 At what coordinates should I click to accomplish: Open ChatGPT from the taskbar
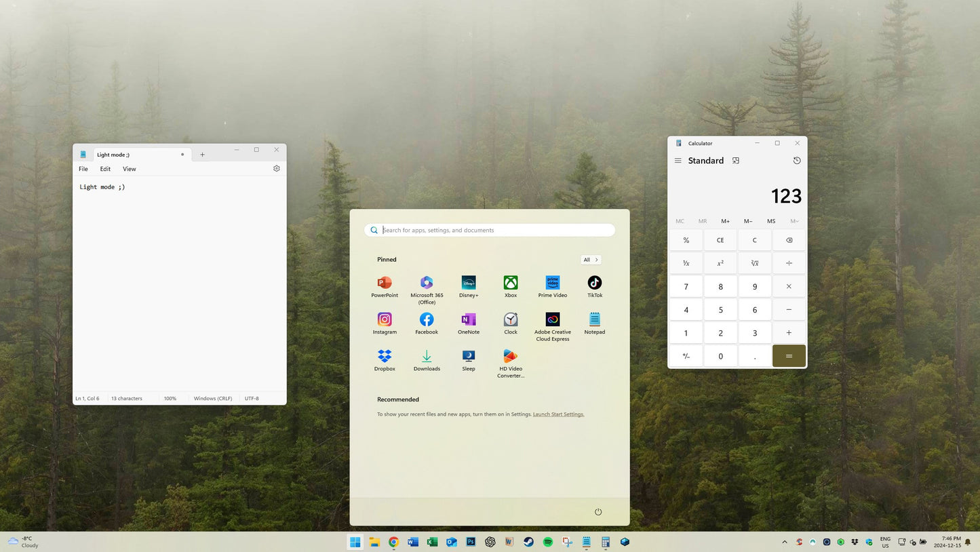(x=490, y=542)
